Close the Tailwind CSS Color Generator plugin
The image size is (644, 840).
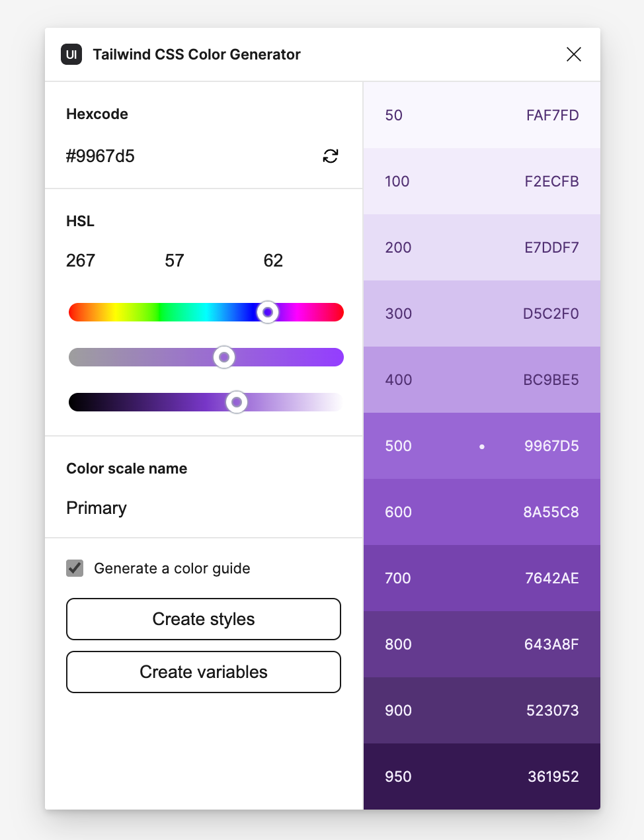coord(573,54)
